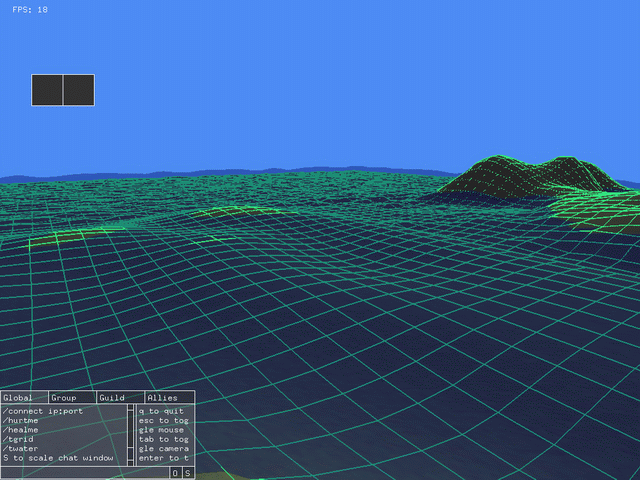
Task: Focus the chat message input field
Action: [x=85, y=473]
